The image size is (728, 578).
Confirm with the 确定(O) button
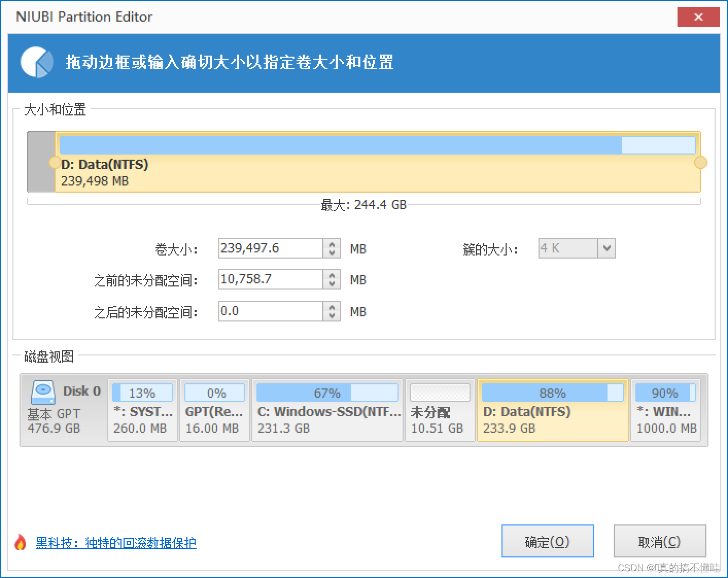pyautogui.click(x=547, y=541)
